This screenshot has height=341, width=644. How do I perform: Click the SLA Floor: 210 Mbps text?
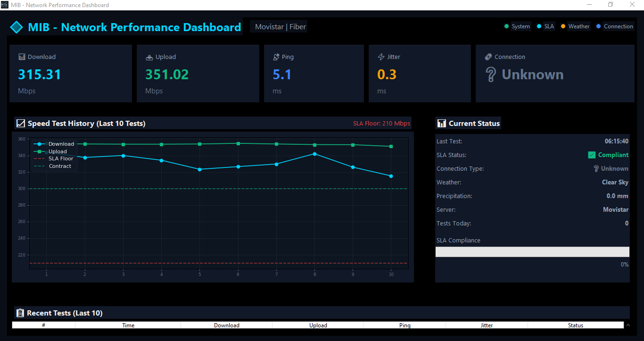click(x=382, y=124)
